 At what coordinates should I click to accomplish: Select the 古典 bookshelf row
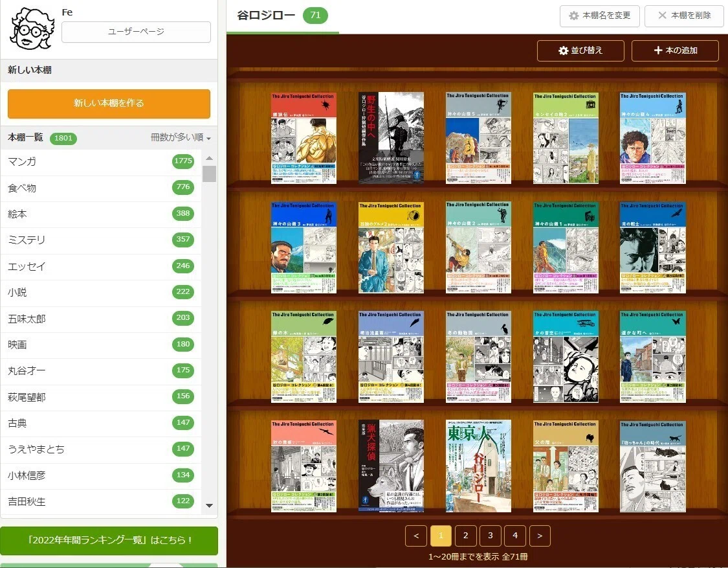[101, 423]
